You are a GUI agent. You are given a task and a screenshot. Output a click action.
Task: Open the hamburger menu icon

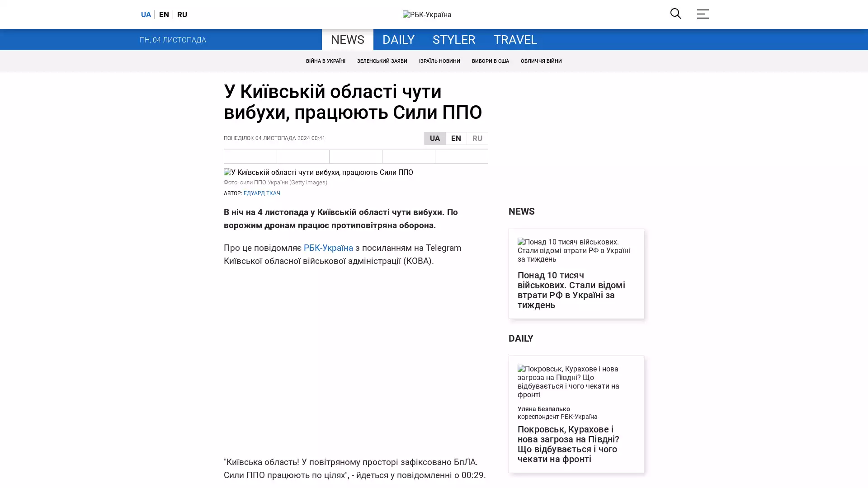pyautogui.click(x=703, y=14)
